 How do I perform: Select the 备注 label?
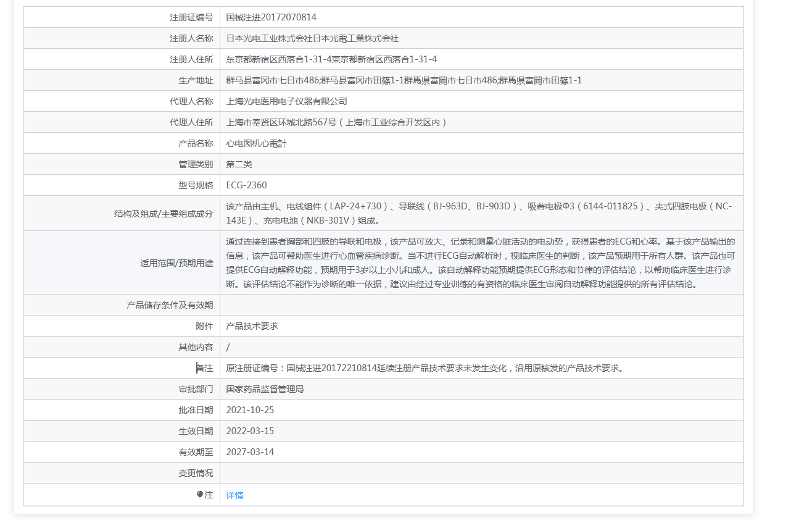204,368
